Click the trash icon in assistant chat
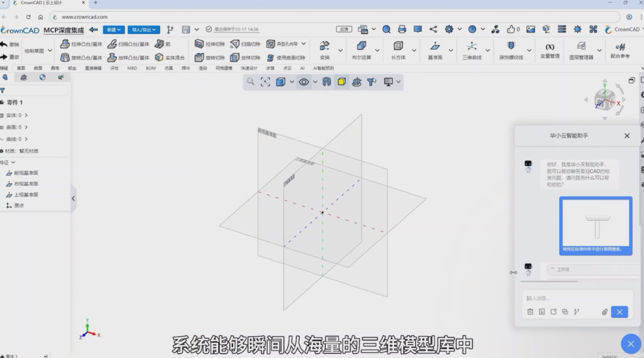Viewport: 644px width, 358px height. [x=530, y=312]
